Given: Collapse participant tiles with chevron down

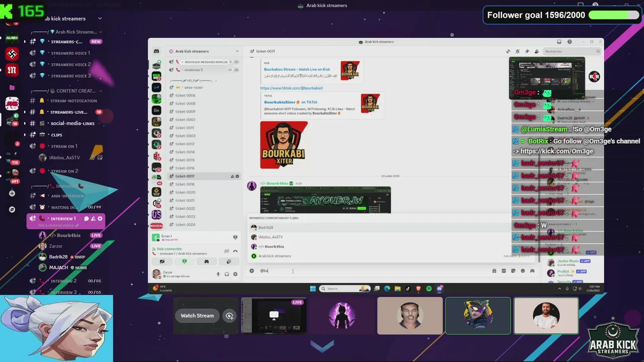Looking at the screenshot, I should pos(322,345).
